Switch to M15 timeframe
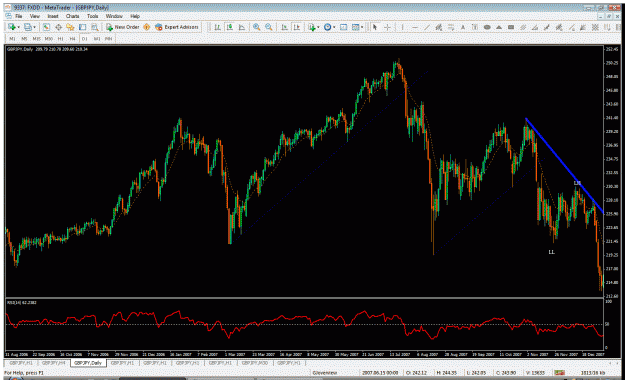This screenshot has height=380, width=625. pyautogui.click(x=37, y=39)
